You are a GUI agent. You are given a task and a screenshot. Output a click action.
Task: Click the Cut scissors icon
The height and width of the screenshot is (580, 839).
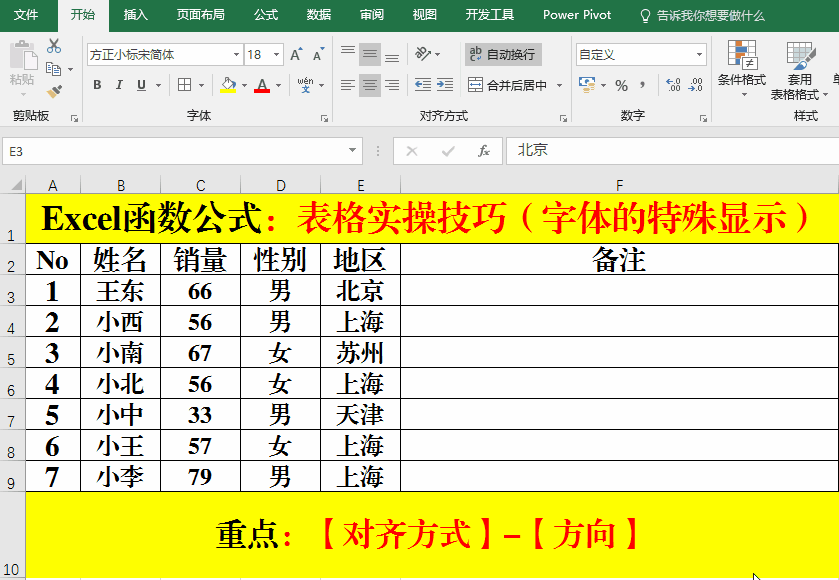pos(53,45)
